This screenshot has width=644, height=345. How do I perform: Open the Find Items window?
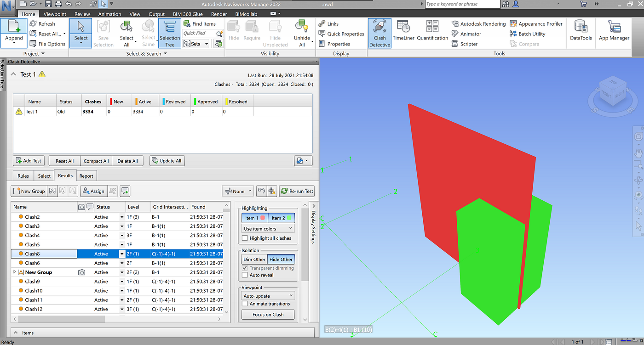pyautogui.click(x=200, y=24)
